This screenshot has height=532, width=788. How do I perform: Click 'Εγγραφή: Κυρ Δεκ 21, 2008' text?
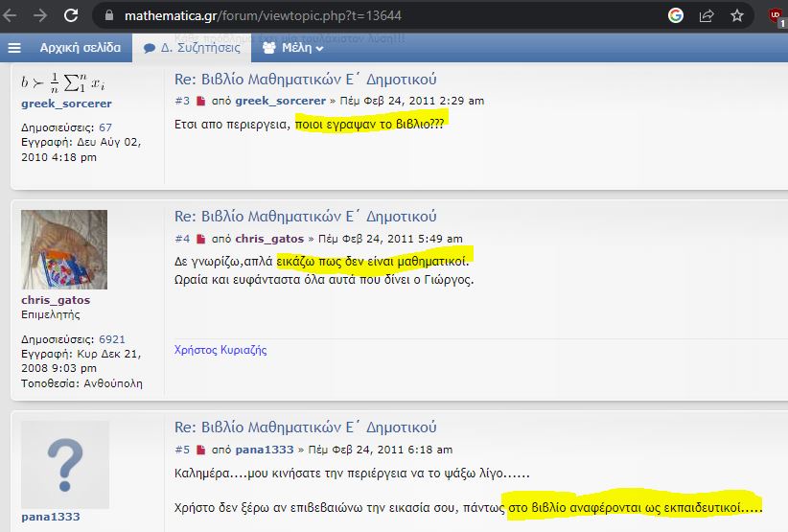(81, 360)
